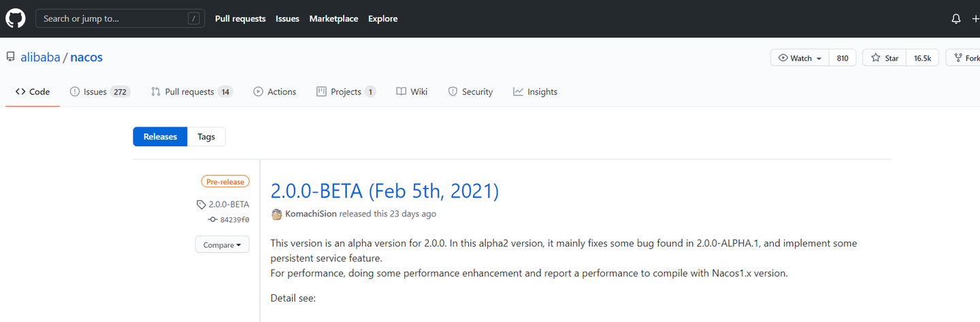View the 16.5k stargazers count
This screenshot has width=980, height=322.
point(922,58)
